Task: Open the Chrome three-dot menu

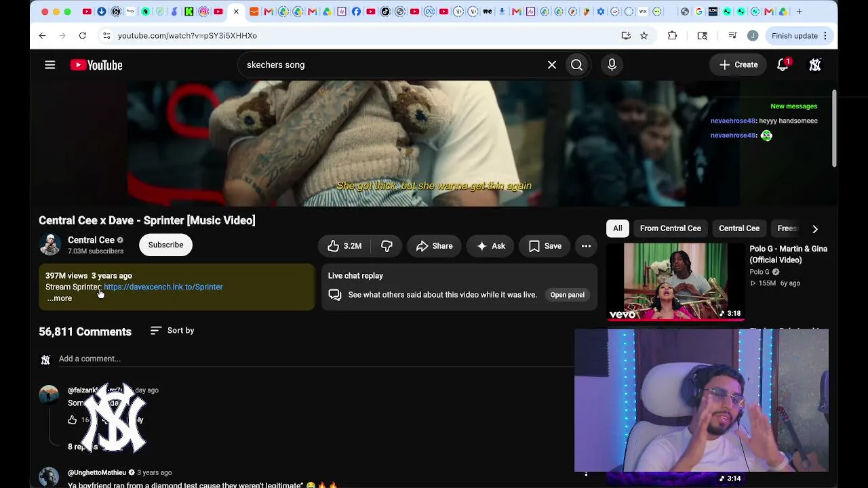Action: coord(825,36)
